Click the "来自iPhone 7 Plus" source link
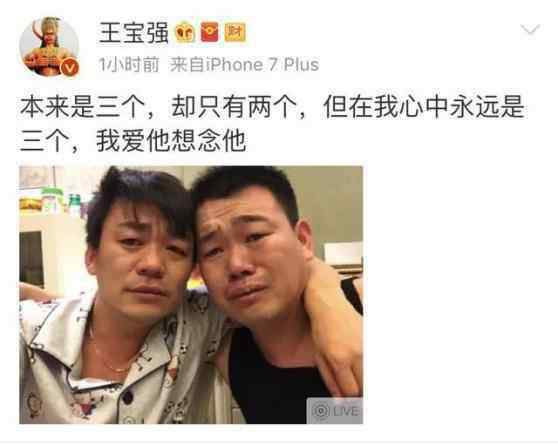This screenshot has width=558, height=445. [x=244, y=65]
